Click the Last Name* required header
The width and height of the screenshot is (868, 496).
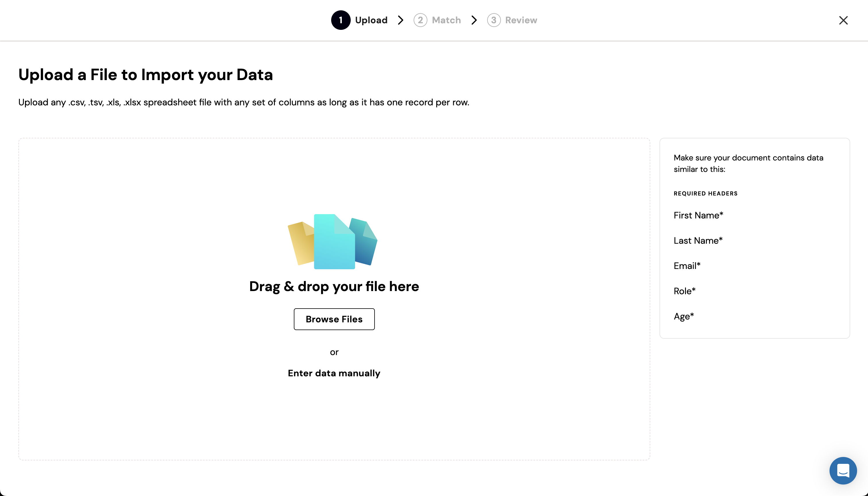point(698,241)
